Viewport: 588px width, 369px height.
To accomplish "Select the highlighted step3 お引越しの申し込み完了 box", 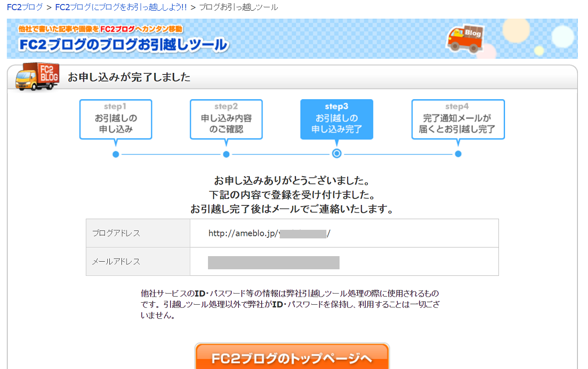I will coord(337,119).
